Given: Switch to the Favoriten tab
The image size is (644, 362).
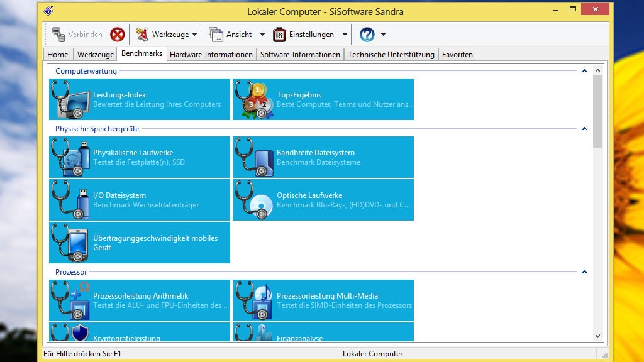Looking at the screenshot, I should [457, 55].
